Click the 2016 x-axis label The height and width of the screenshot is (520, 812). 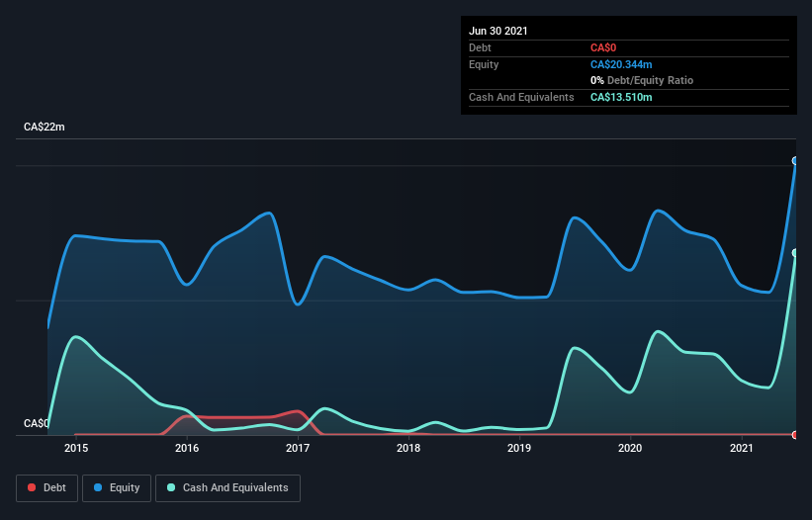(x=187, y=448)
